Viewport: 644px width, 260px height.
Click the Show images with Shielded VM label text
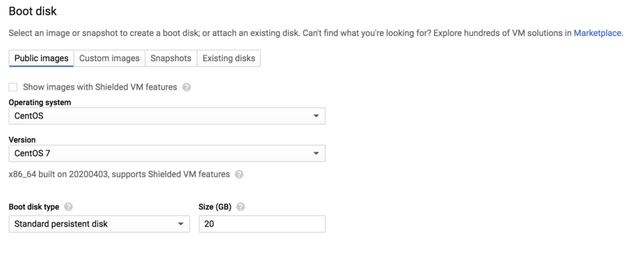(100, 88)
